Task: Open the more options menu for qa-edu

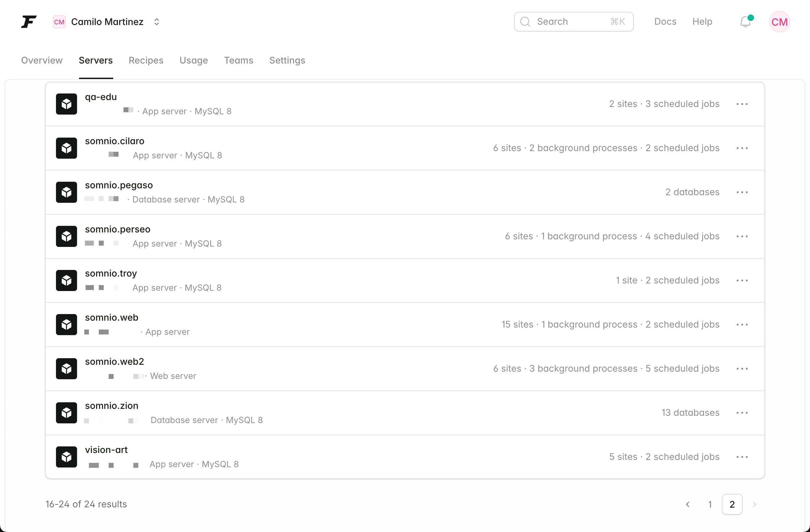Action: point(742,104)
